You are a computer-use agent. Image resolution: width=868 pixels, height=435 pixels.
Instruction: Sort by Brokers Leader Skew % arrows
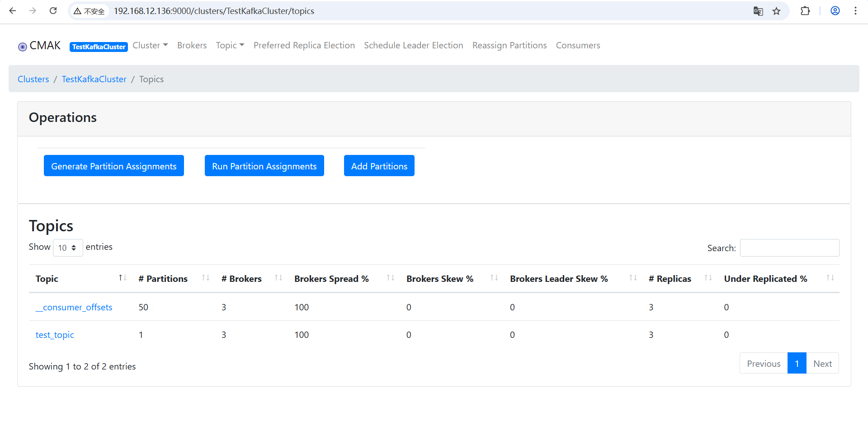(633, 278)
